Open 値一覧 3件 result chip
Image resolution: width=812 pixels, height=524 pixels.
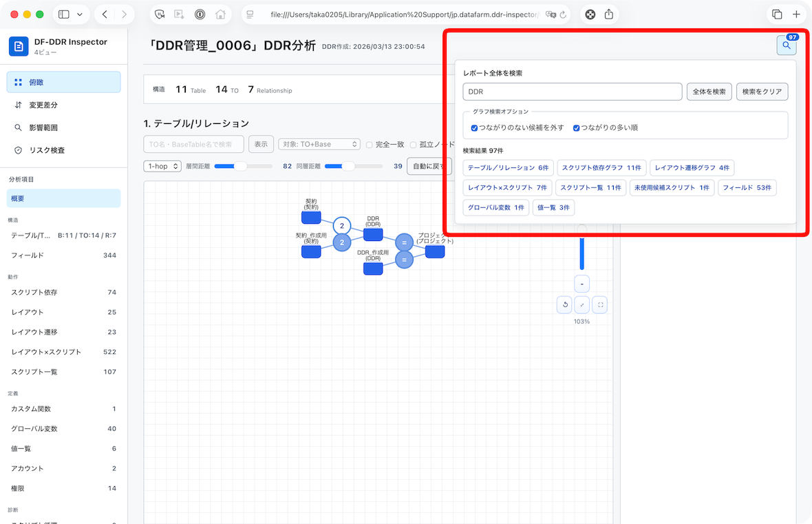click(553, 207)
